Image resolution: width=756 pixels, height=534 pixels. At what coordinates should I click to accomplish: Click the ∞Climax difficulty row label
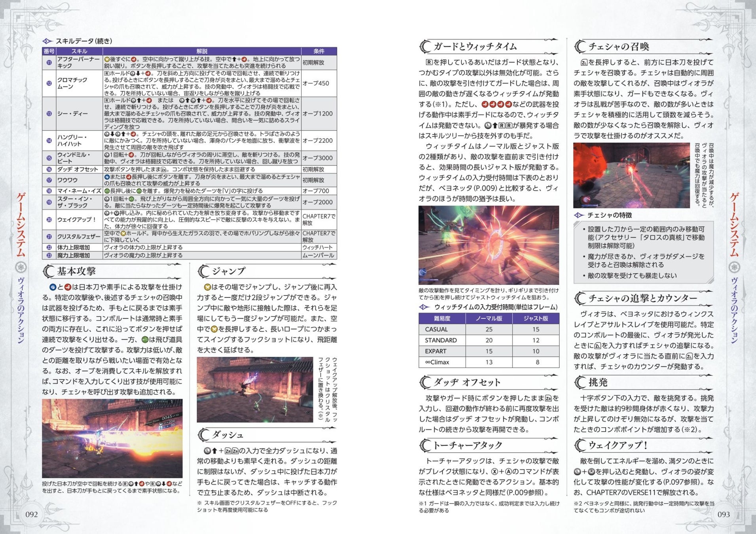point(437,362)
